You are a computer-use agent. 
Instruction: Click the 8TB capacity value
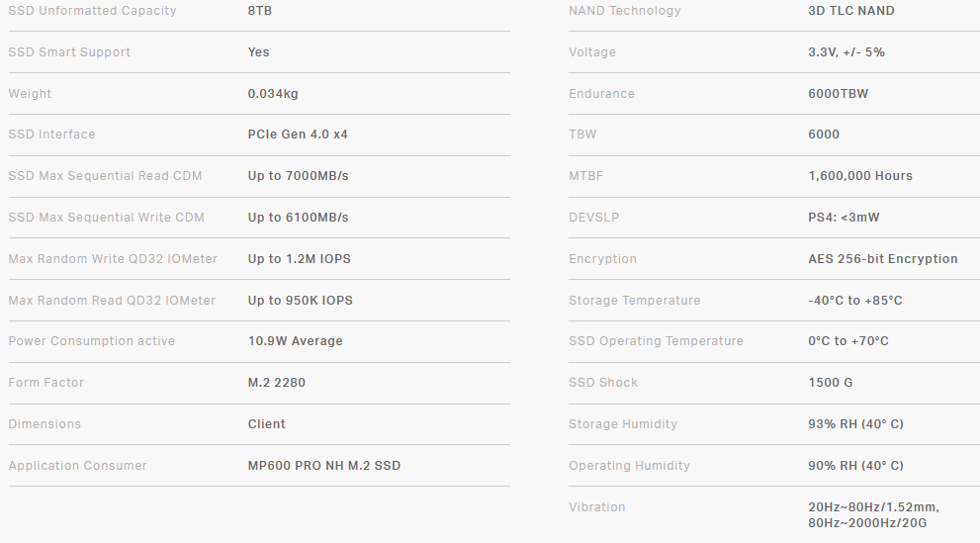262,11
